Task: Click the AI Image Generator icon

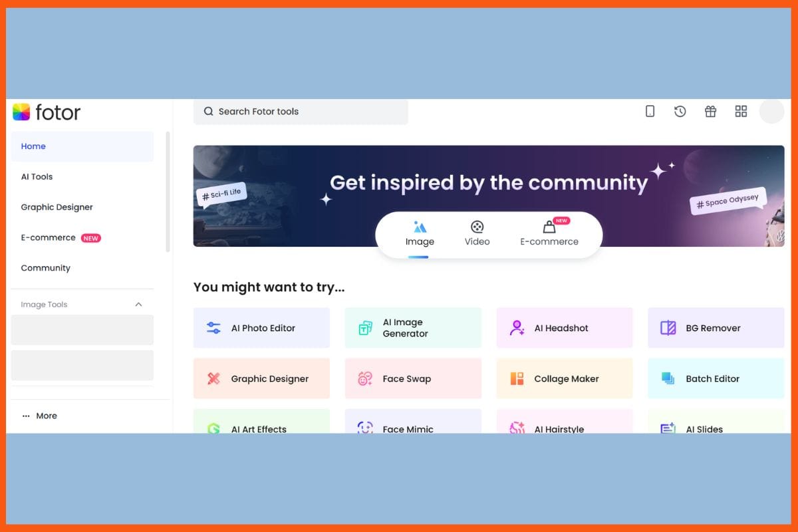Action: pos(365,328)
